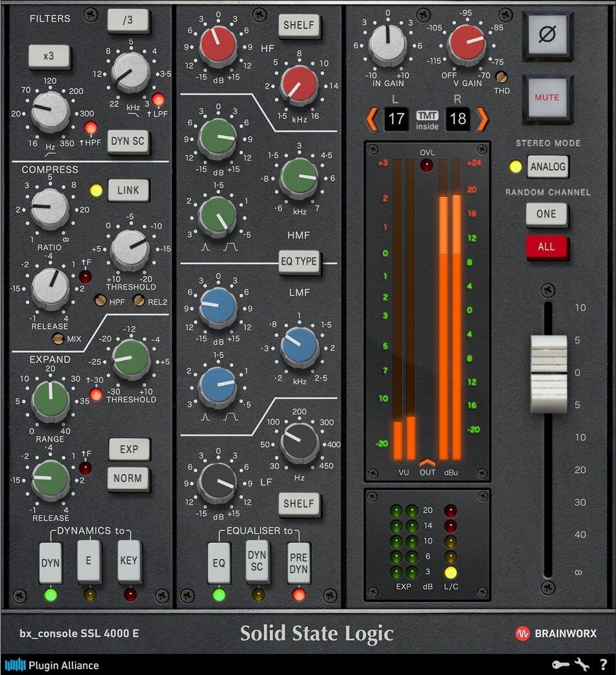
Task: Click the expander RELEASE green knob
Action: (x=50, y=479)
